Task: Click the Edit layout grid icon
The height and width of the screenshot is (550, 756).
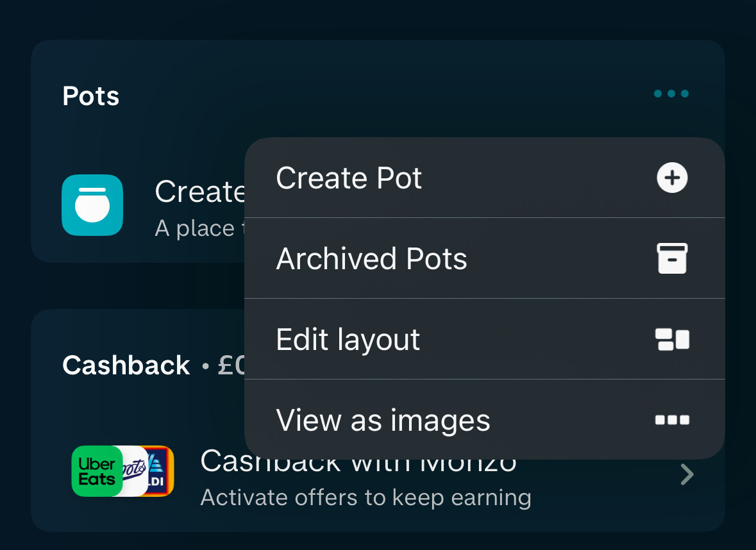Action: tap(672, 339)
